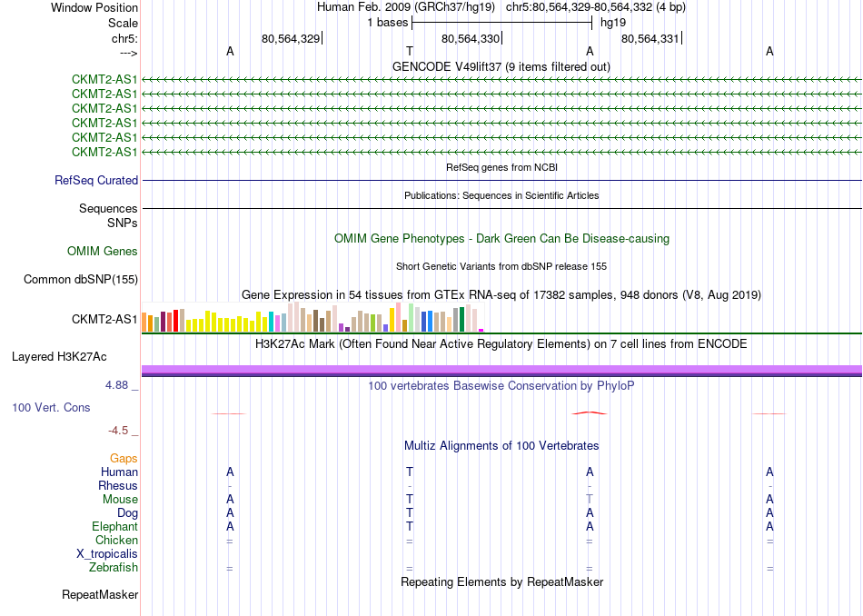Click the RepeatMasker track label
The width and height of the screenshot is (863, 616).
click(100, 594)
